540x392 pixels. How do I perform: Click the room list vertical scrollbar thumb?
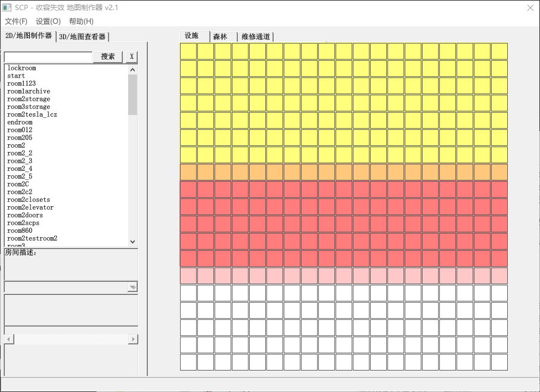tap(132, 95)
